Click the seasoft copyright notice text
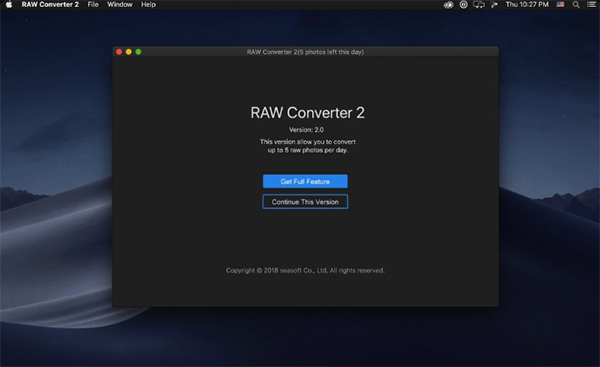The width and height of the screenshot is (600, 367). (305, 270)
